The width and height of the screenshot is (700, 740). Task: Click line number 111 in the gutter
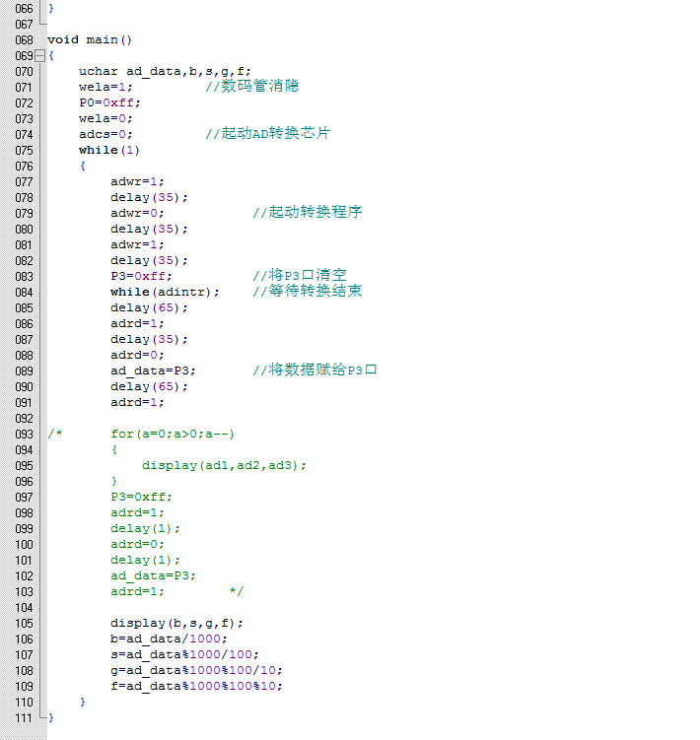tap(24, 718)
